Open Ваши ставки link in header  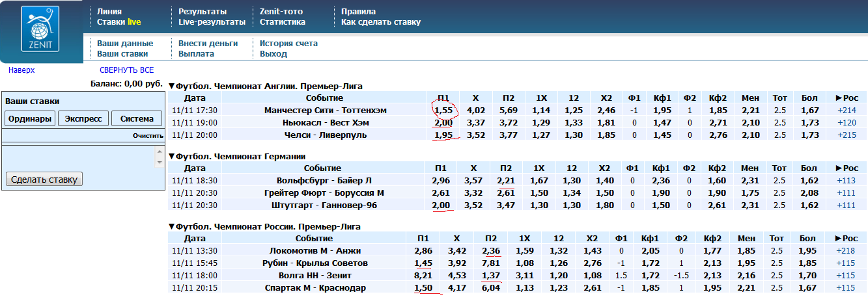[x=122, y=54]
